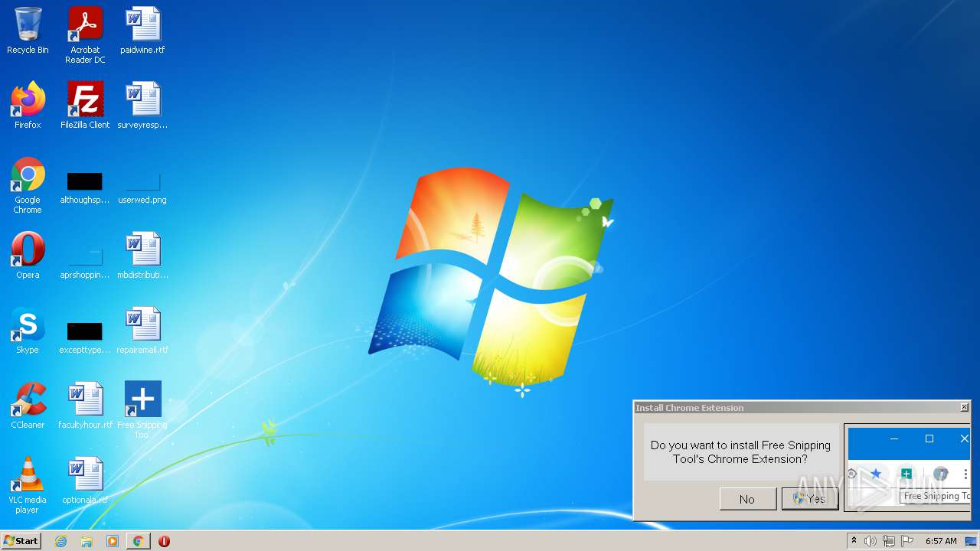Select the surveyresp... document file

pos(142,106)
